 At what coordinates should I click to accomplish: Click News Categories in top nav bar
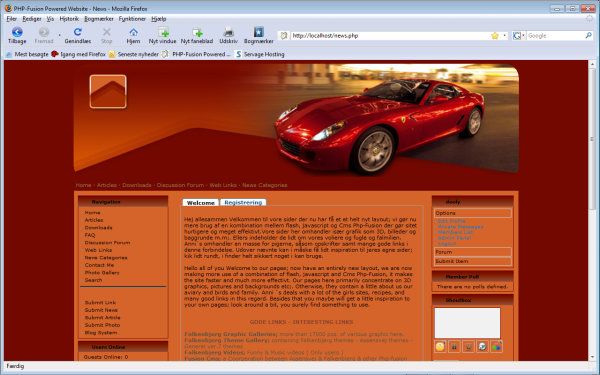click(x=264, y=185)
